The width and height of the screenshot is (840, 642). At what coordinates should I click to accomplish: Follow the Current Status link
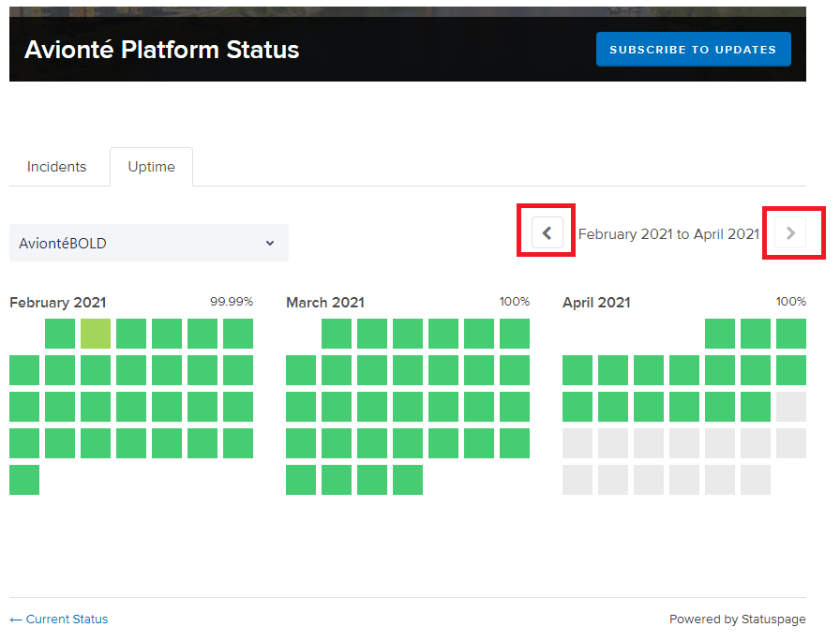coord(59,619)
